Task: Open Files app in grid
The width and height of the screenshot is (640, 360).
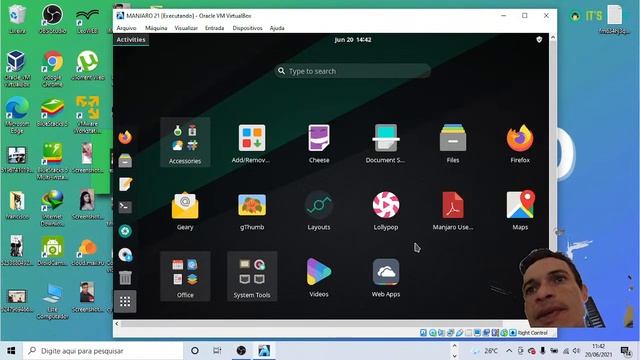Action: pos(453,143)
